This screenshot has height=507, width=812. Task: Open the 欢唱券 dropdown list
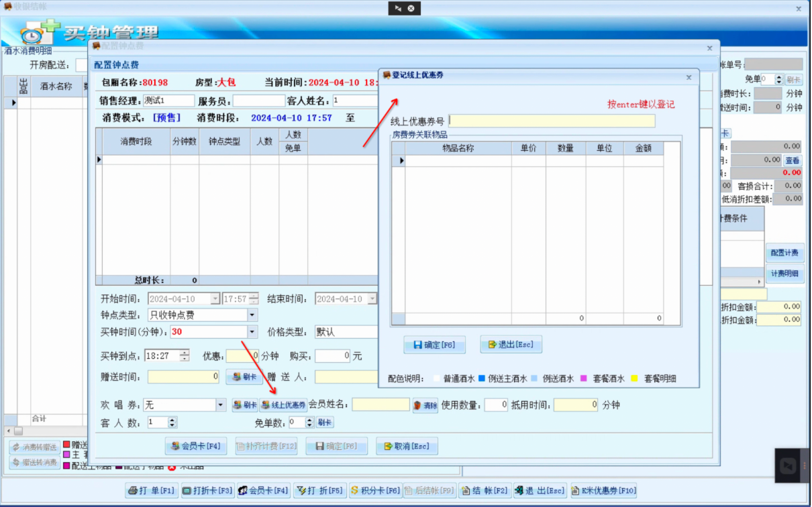[221, 405]
